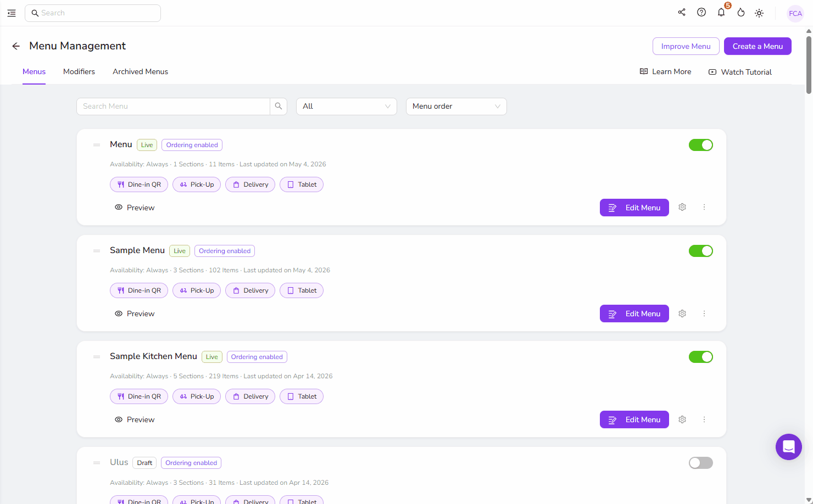Click the Improve Menu button
Image resolution: width=813 pixels, height=504 pixels.
coord(686,46)
